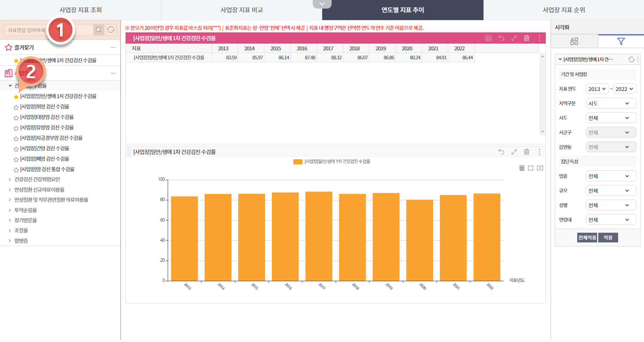Open the start year 2013 dropdown
This screenshot has height=342, width=644.
597,89
